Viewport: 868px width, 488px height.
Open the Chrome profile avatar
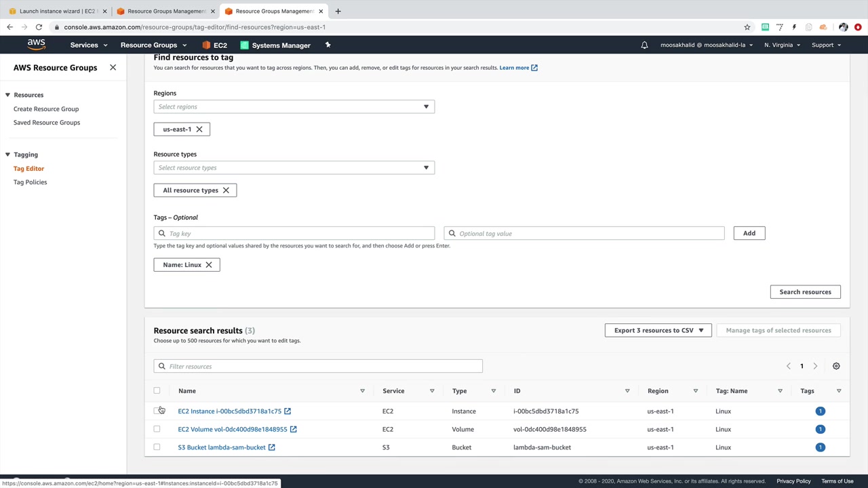coord(843,27)
